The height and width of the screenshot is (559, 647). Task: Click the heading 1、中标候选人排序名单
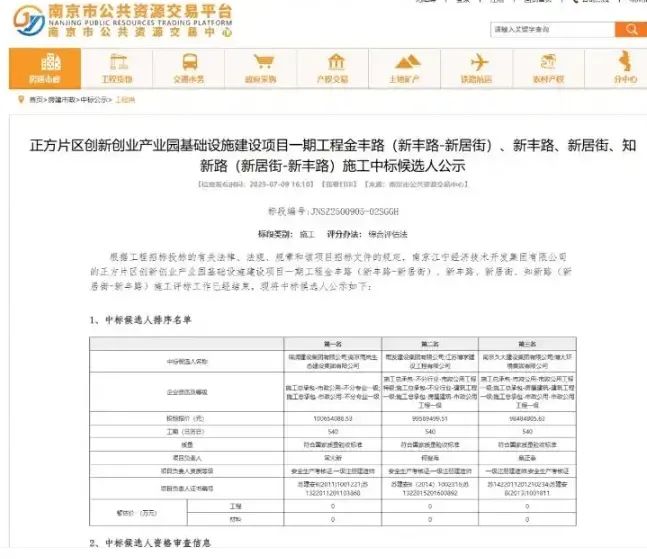(x=140, y=320)
